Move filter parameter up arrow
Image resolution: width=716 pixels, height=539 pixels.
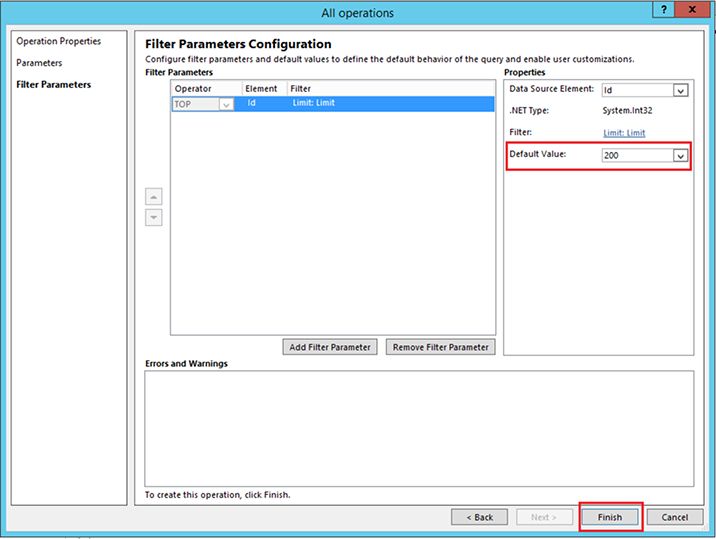[154, 197]
